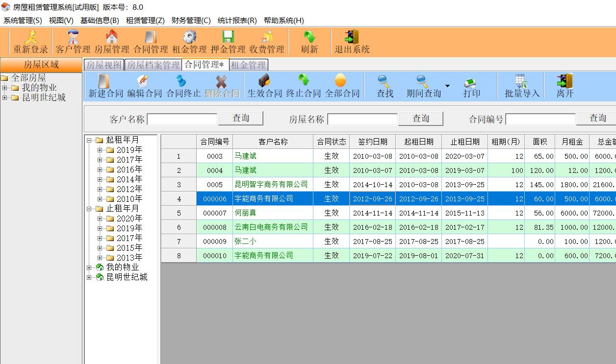Switch to the 房屋视图 tab
Image resolution: width=616 pixels, height=364 pixels.
[x=103, y=65]
